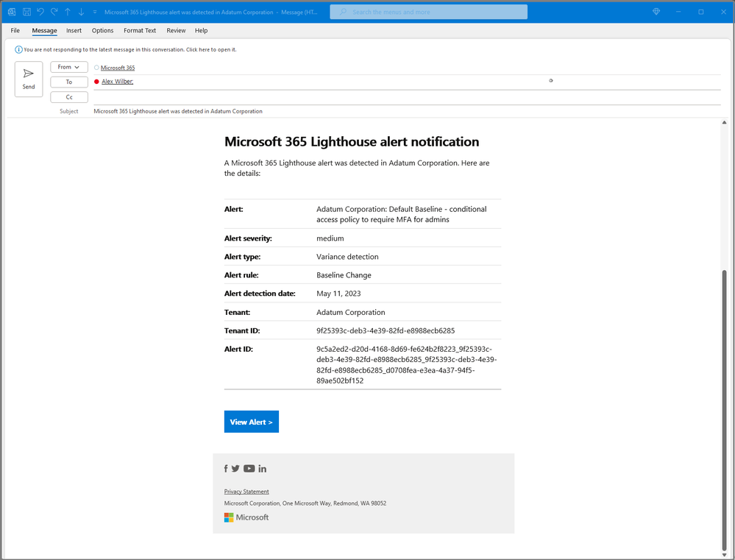The height and width of the screenshot is (560, 735).
Task: Click the Twitter icon in footer
Action: click(235, 469)
